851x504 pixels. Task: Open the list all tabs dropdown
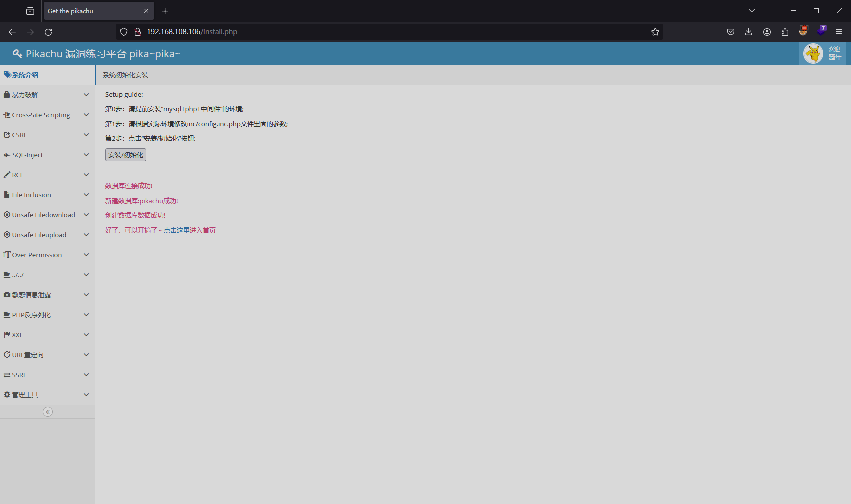(x=752, y=11)
